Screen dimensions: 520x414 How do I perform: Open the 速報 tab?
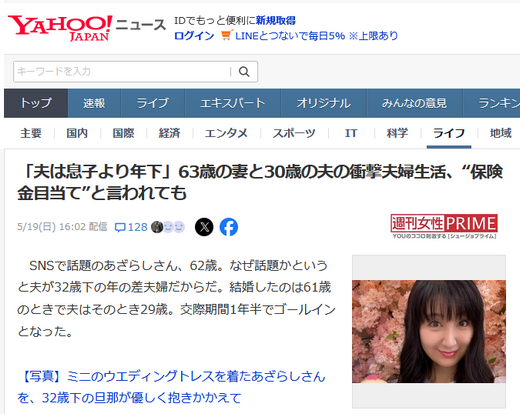click(x=94, y=103)
